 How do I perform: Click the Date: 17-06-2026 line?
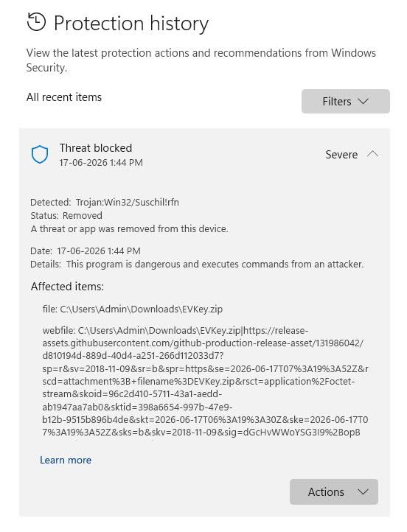(x=86, y=251)
